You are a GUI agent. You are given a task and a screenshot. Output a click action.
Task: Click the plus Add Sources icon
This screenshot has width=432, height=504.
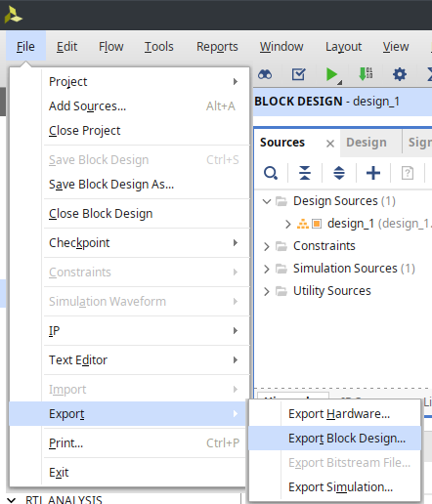pos(373,173)
